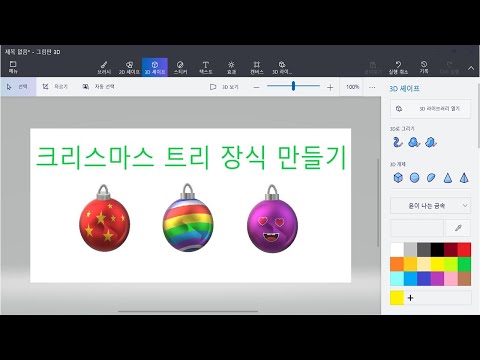Choose the pink color swatch
Image resolution: width=480 pixels, height=360 pixels.
[451, 278]
